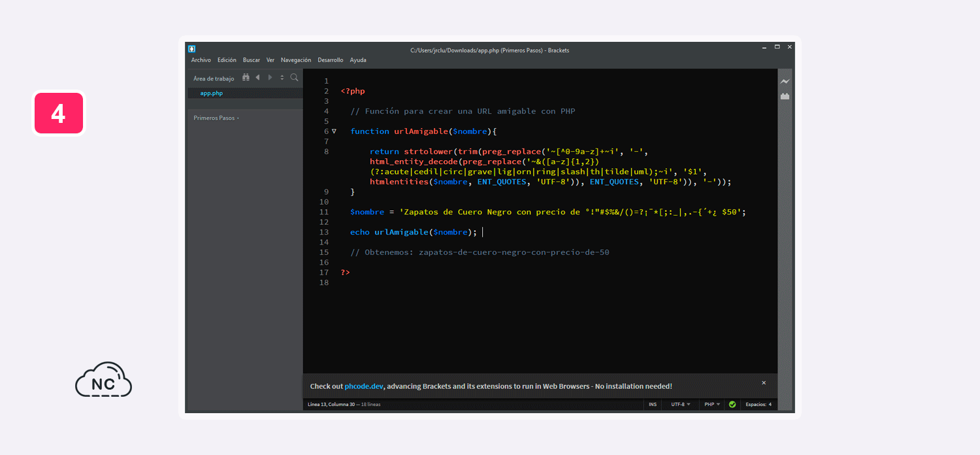Screen dimensions: 980x455
Task: Click the Área de trabajo header
Action: 214,78
